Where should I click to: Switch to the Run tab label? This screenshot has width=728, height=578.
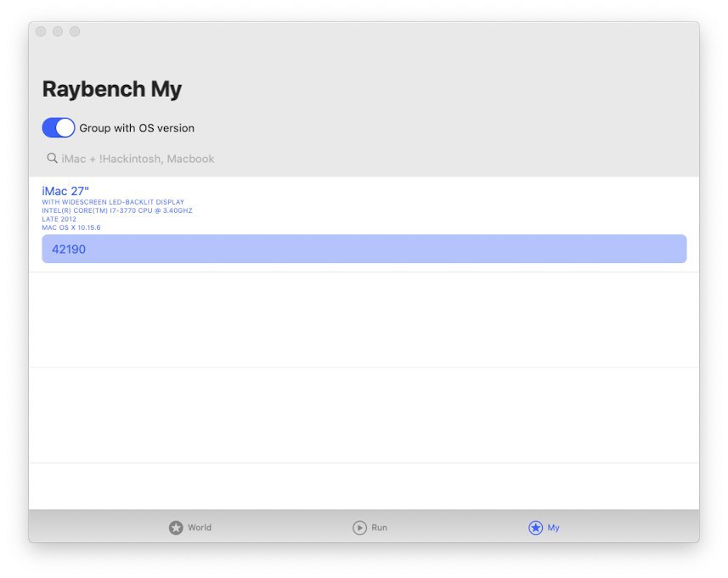[380, 527]
